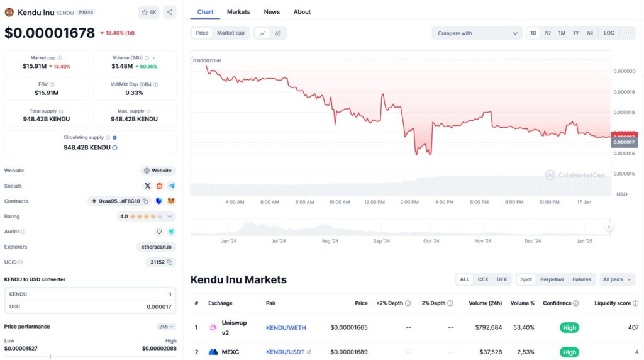Toggle chart to Market cap view
Viewport: 644px width, 360px height.
(x=231, y=33)
